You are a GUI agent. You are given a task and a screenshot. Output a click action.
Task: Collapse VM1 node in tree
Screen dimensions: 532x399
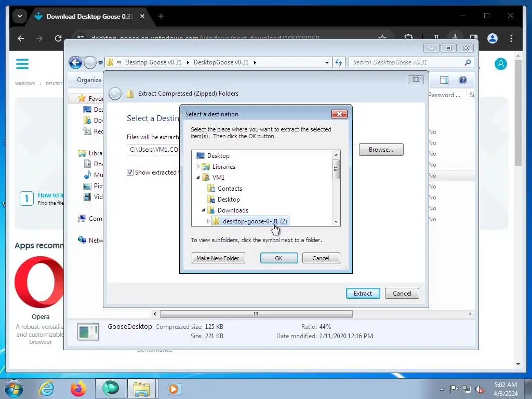click(198, 178)
